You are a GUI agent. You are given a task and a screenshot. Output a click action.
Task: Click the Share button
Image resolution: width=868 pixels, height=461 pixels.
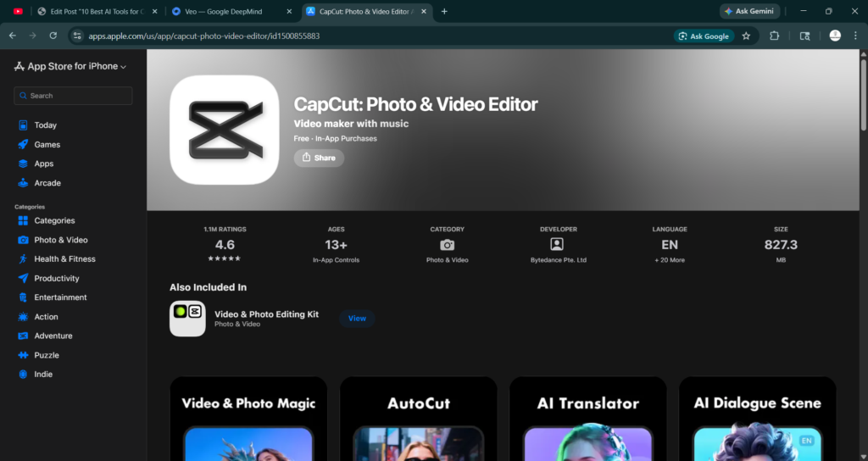click(319, 158)
